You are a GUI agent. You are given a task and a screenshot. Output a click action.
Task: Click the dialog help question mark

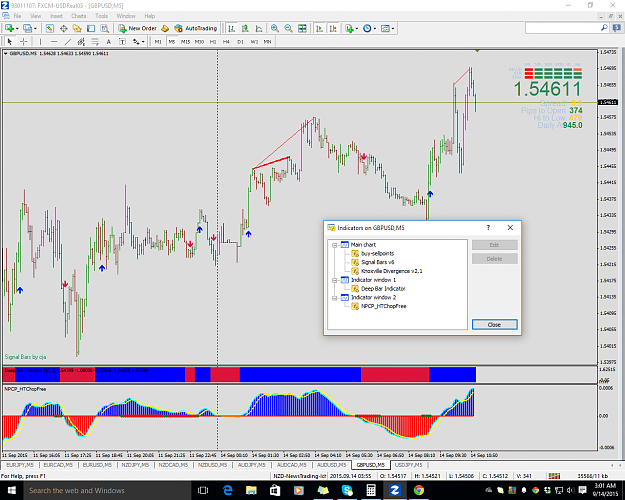[488, 228]
